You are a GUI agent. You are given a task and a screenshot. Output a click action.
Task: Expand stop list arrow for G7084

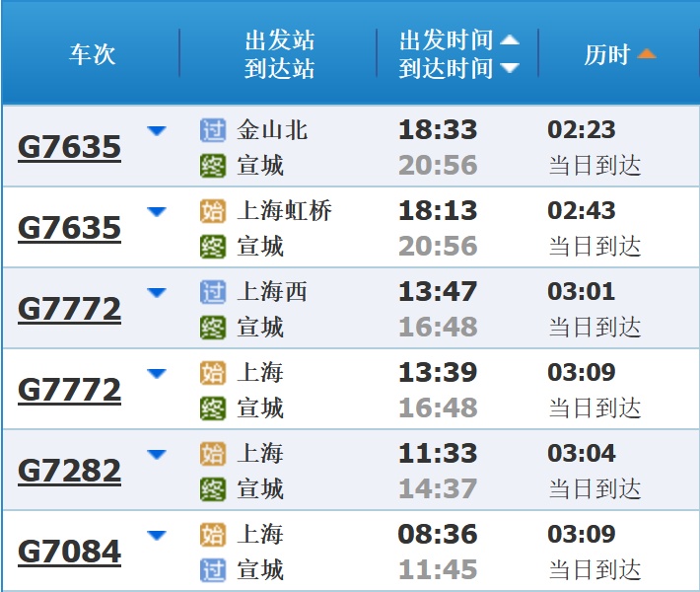pyautogui.click(x=156, y=535)
